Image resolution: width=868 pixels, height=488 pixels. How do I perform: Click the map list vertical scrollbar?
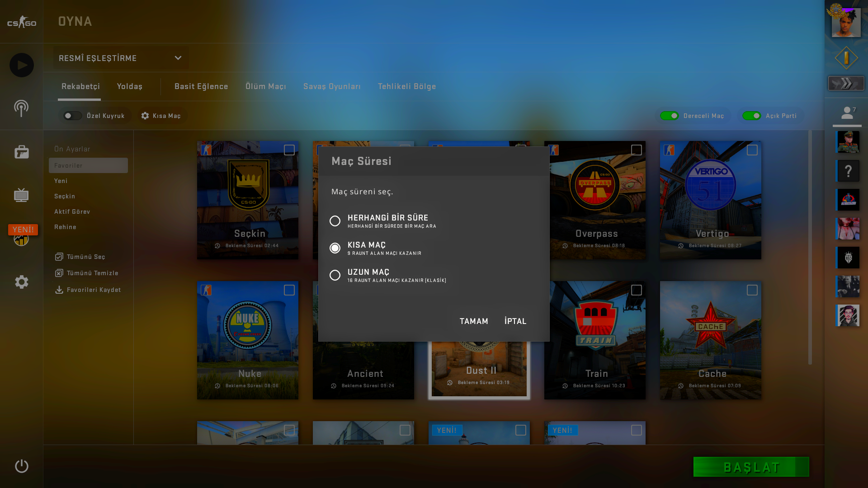[810, 247]
